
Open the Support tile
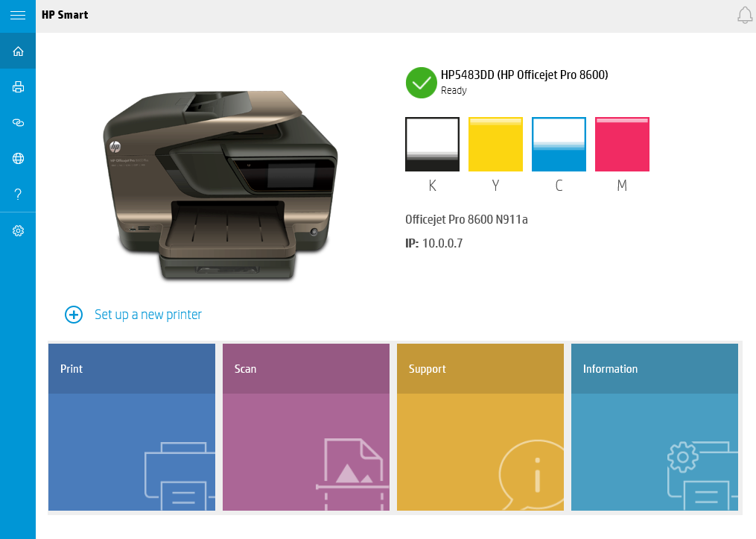480,427
